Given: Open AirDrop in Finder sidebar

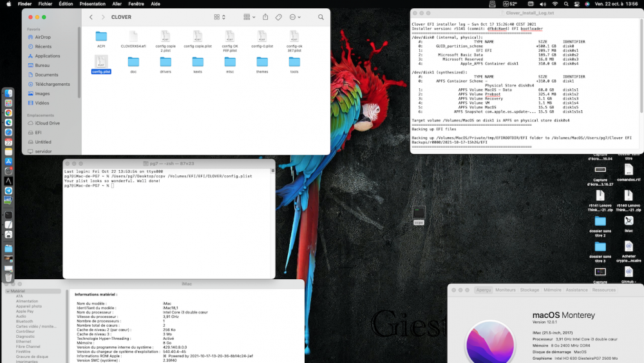Looking at the screenshot, I should [x=43, y=37].
